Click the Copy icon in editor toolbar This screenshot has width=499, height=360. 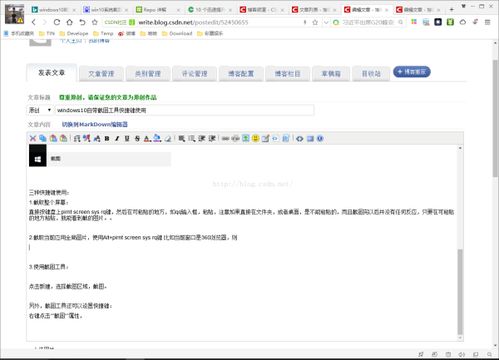pyautogui.click(x=43, y=138)
